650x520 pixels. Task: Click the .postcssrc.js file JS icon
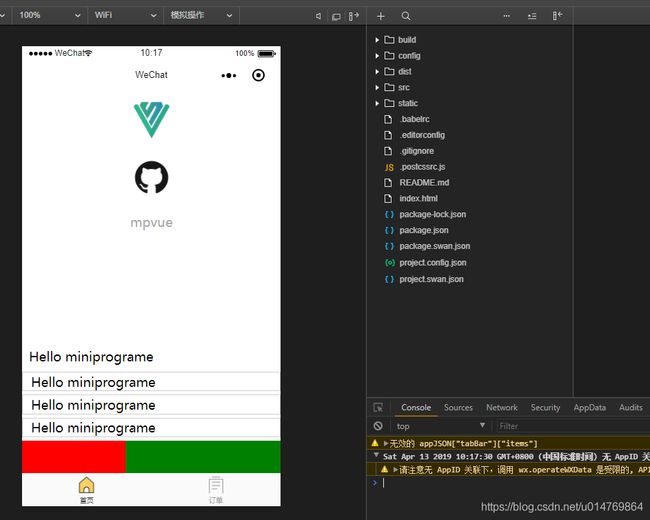tap(389, 167)
